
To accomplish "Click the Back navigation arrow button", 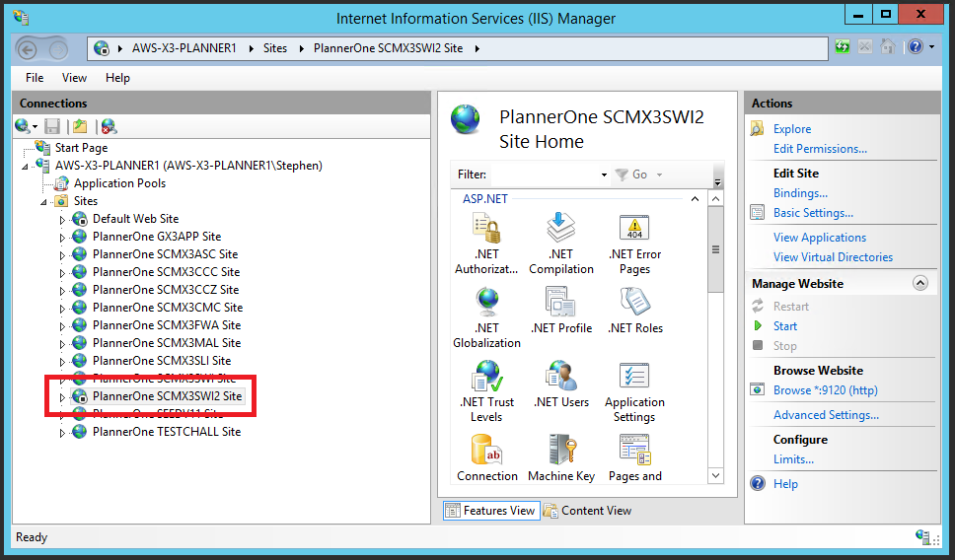I will (x=27, y=49).
